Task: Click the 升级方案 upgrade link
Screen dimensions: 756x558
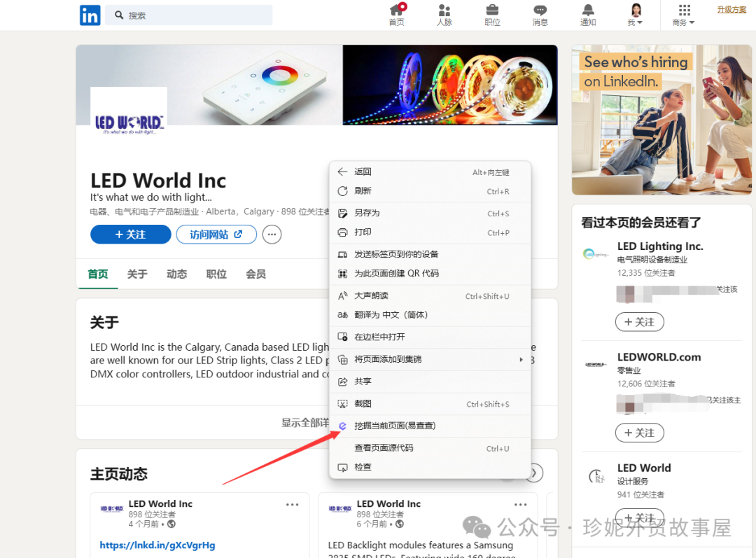Action: tap(731, 10)
